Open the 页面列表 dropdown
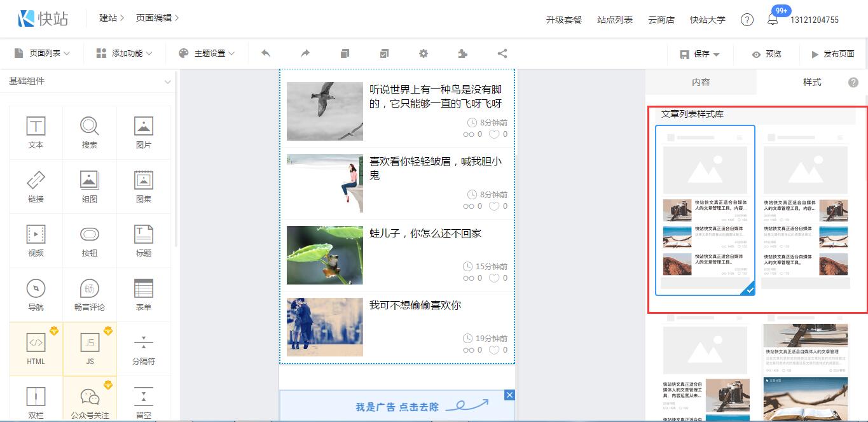 coord(42,53)
